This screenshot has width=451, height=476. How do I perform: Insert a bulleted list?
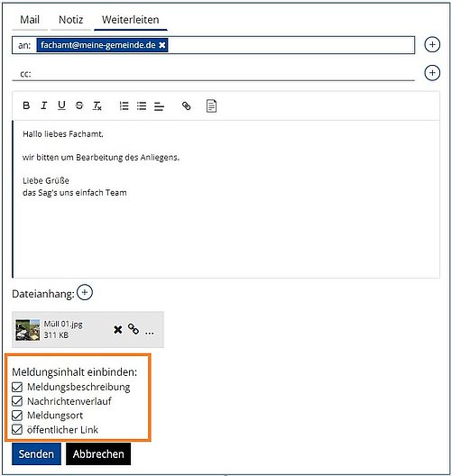coord(142,105)
